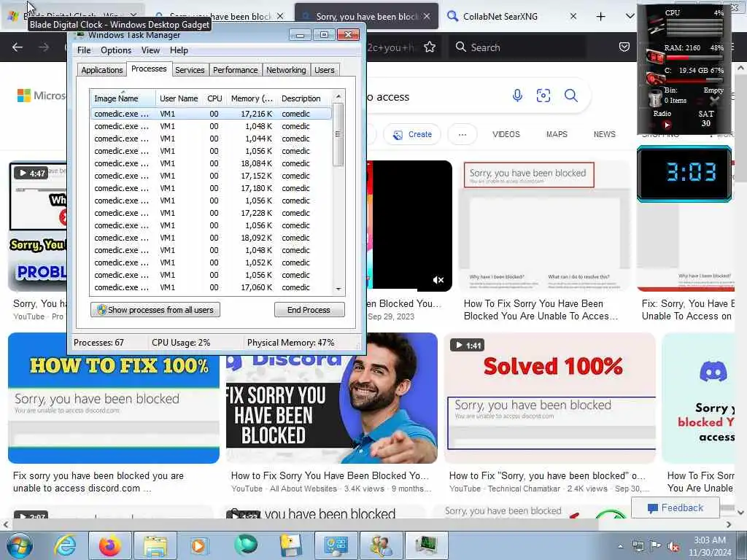Click Show processes from all users
The height and width of the screenshot is (560, 747).
pos(155,310)
